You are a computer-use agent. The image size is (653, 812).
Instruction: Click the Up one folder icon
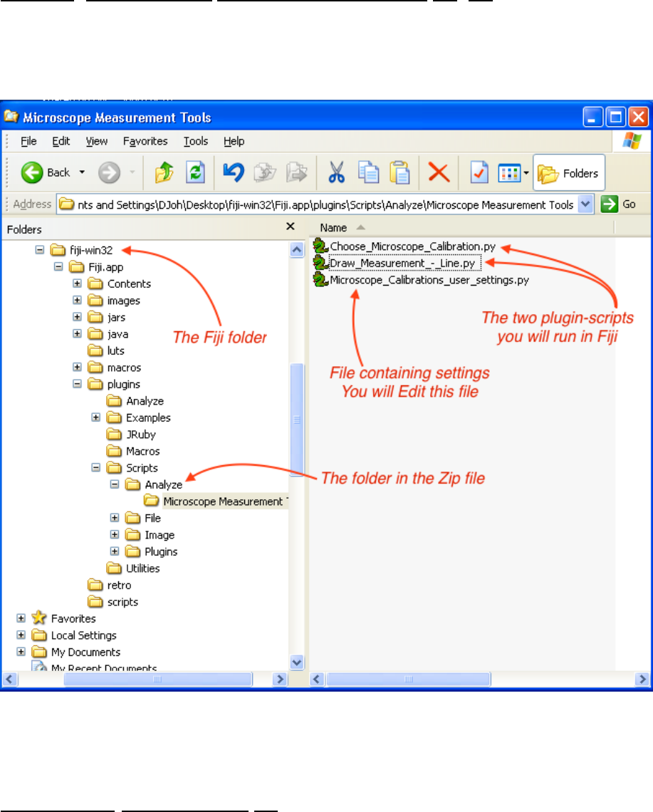(x=164, y=172)
